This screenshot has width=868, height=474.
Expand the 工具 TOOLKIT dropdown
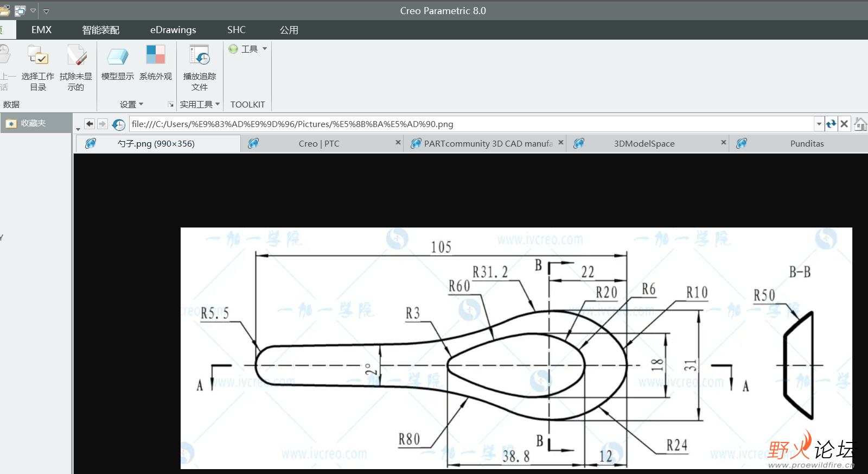[x=248, y=49]
